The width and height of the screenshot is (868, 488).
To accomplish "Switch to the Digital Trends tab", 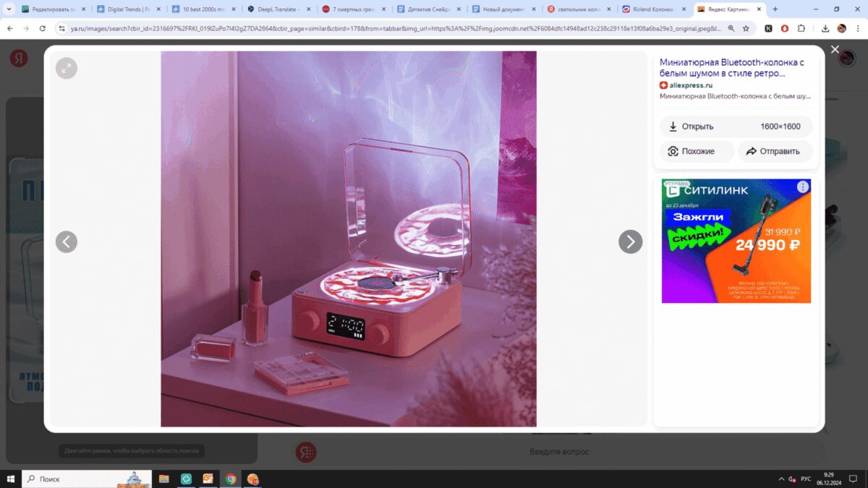I will coord(128,9).
